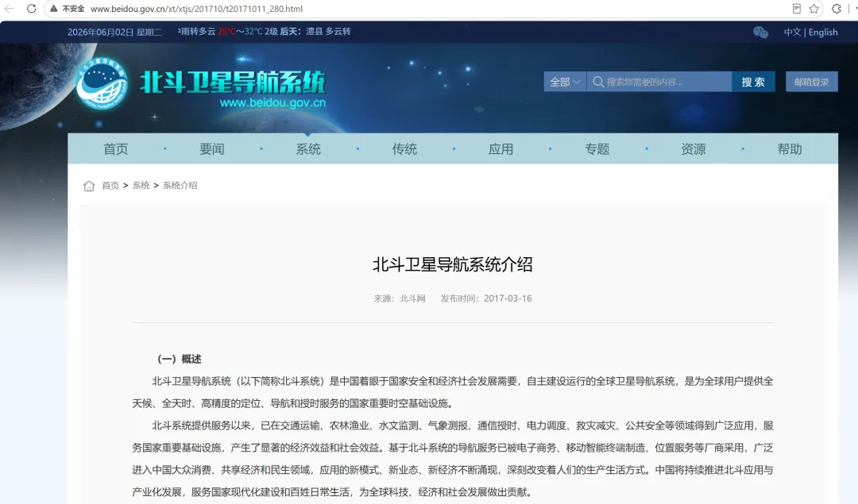Click the source text 来源：北斗网
The image size is (858, 504).
(400, 298)
